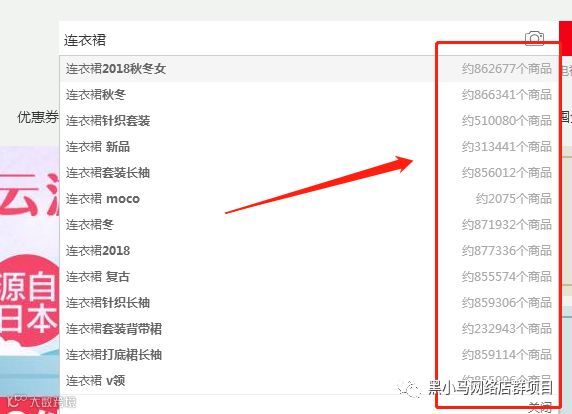The image size is (572, 414).
Task: Choose suggestion 连衣裙针织长袖
Action: coord(309,303)
